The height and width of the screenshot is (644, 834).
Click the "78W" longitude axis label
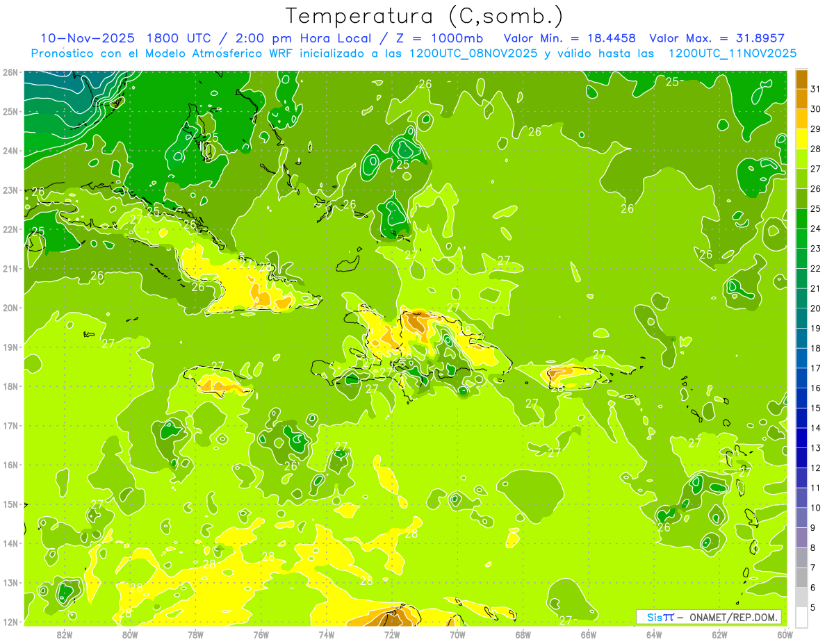pyautogui.click(x=195, y=634)
